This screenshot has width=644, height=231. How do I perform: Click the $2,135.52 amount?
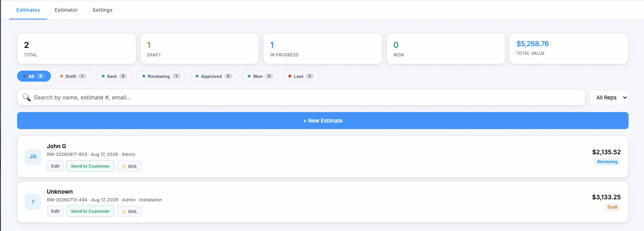(606, 152)
